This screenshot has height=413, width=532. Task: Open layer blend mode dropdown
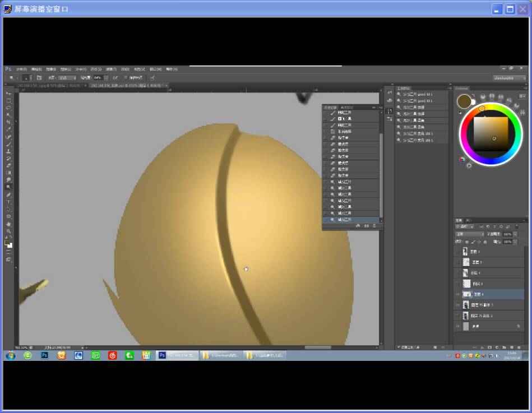click(x=470, y=234)
